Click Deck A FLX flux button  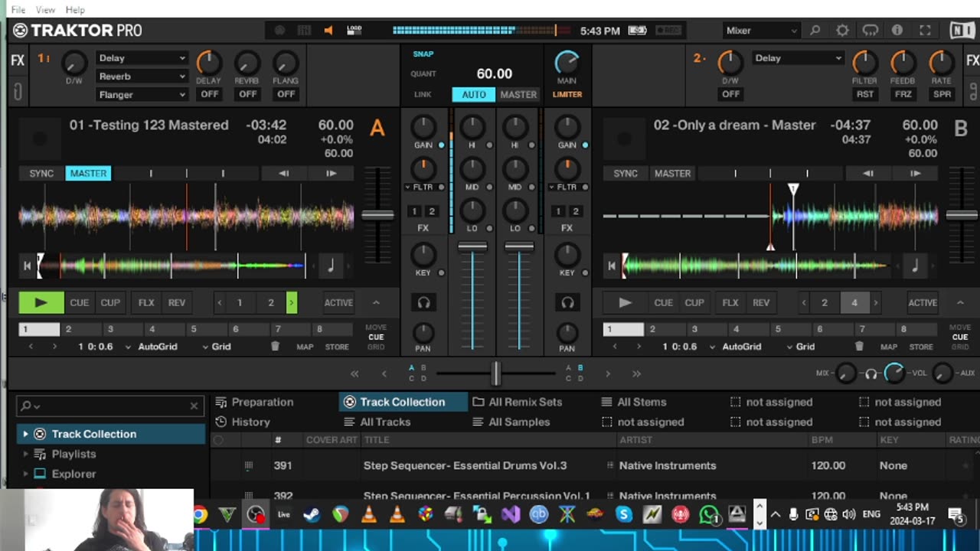(146, 302)
